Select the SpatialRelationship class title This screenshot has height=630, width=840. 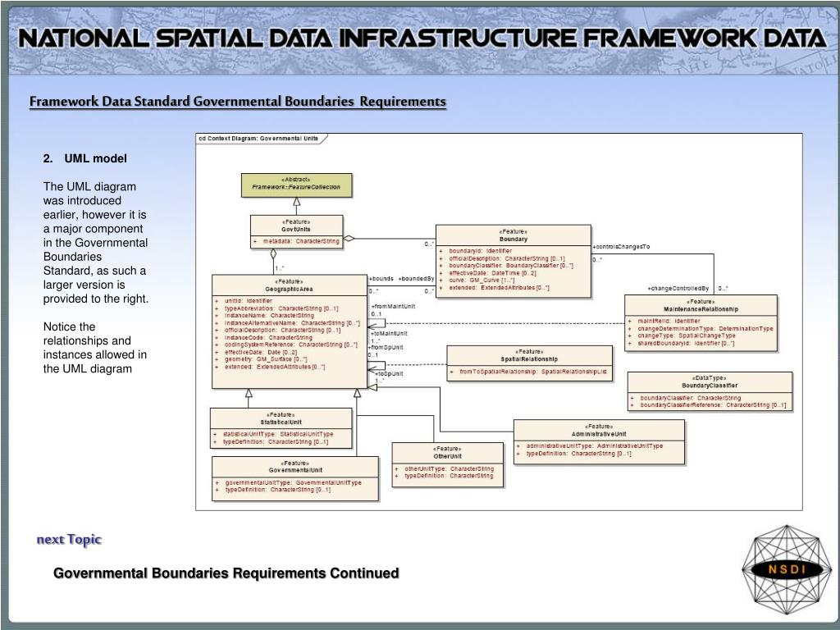[529, 359]
